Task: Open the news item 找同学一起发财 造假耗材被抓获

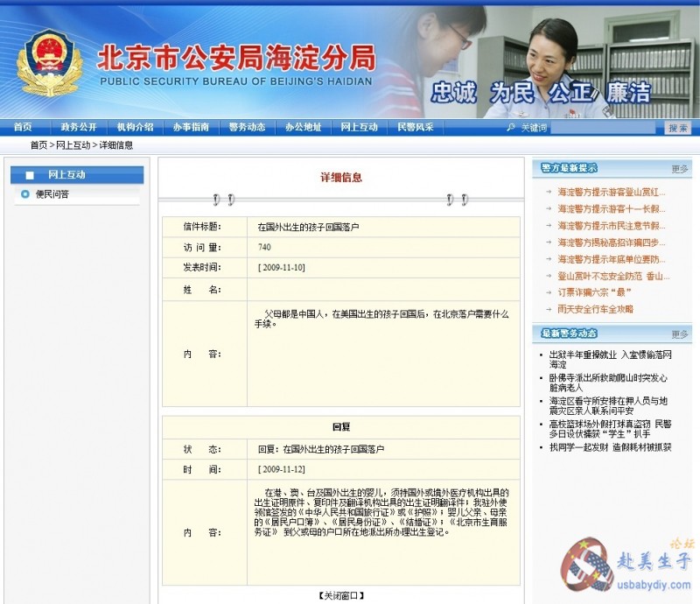Action: pos(609,447)
